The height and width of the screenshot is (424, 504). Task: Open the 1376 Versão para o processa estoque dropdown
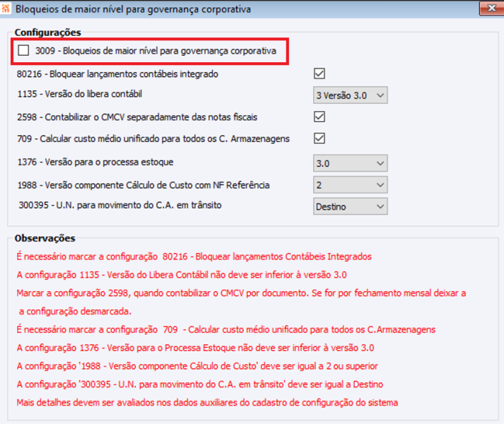(x=351, y=163)
